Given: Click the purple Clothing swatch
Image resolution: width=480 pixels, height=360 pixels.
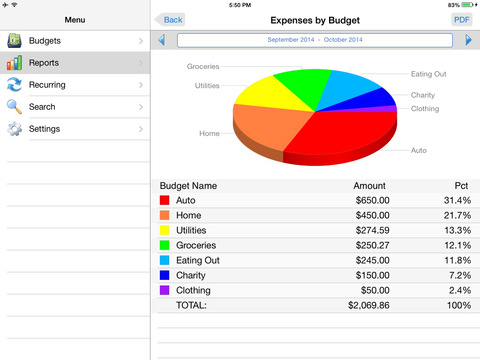Looking at the screenshot, I should [164, 290].
